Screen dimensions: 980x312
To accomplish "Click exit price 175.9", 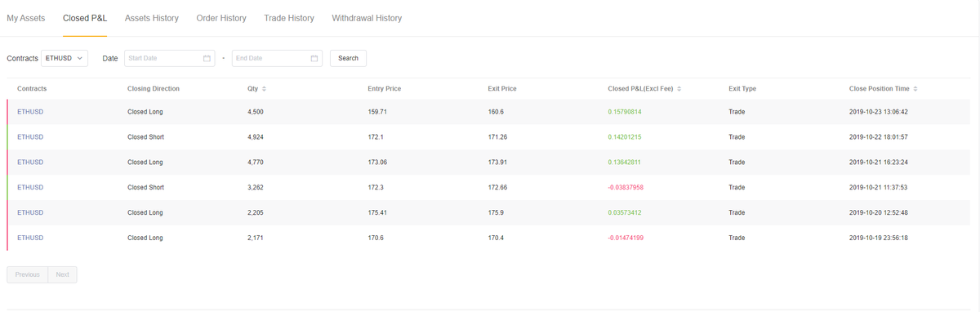I will pyautogui.click(x=496, y=212).
